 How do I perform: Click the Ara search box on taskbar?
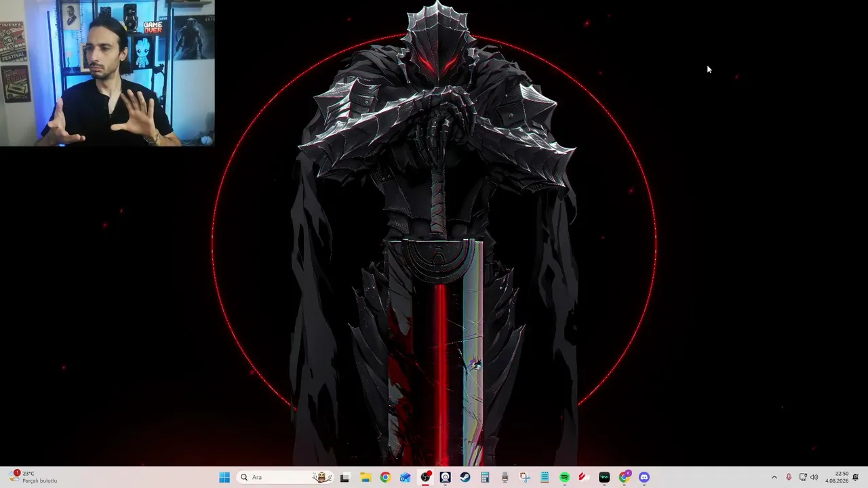[285, 477]
